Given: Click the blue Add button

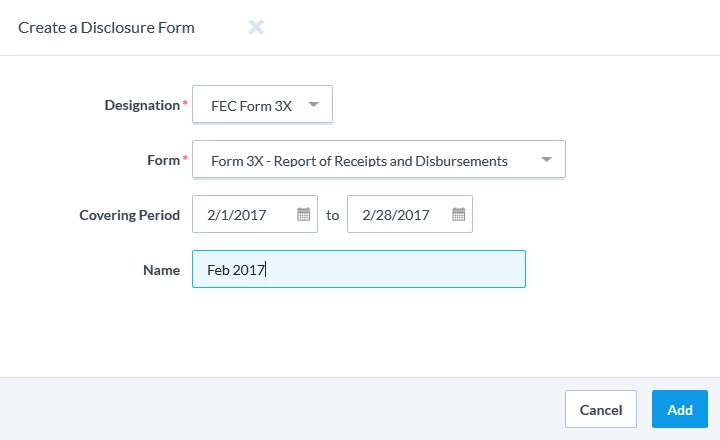Looking at the screenshot, I should click(x=680, y=409).
